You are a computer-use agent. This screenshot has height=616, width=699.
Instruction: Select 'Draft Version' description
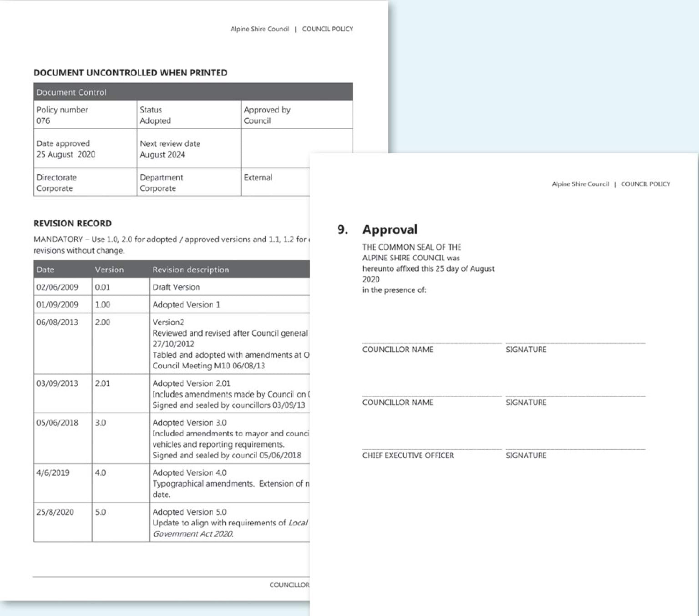coord(176,287)
